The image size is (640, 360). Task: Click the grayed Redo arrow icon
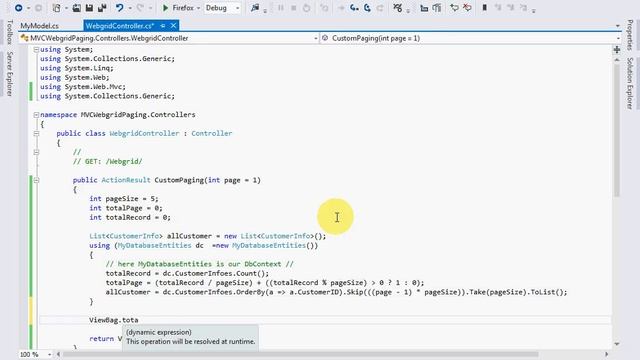[x=140, y=8]
